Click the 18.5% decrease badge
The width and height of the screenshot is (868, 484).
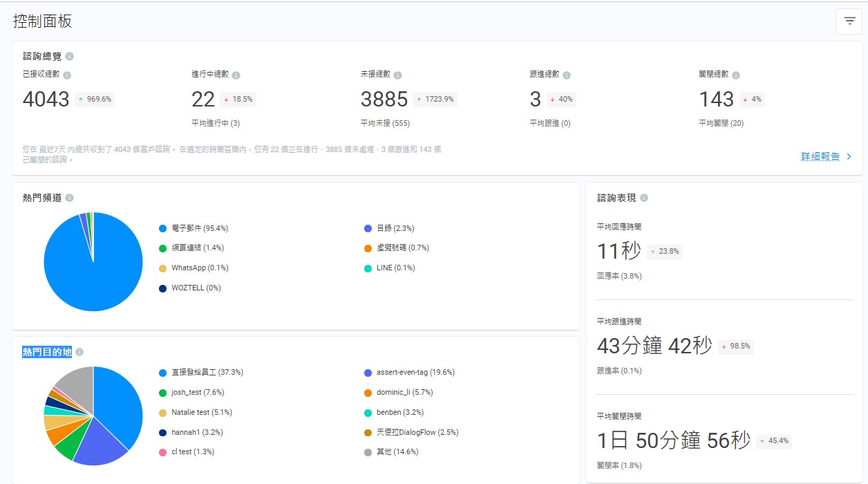click(238, 99)
